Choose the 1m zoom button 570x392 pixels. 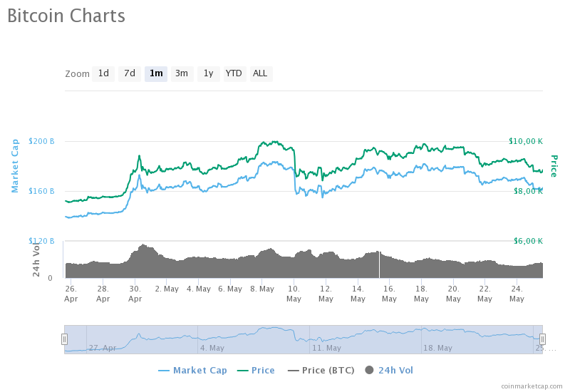156,74
